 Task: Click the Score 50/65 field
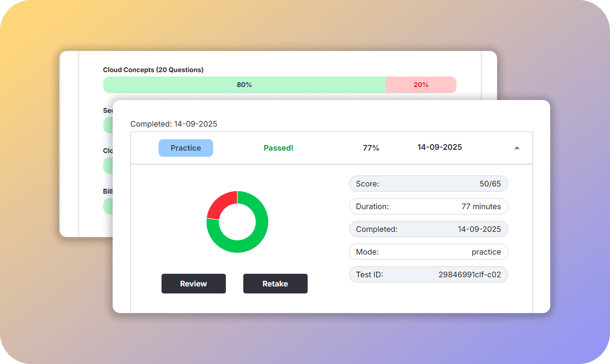[x=428, y=184]
